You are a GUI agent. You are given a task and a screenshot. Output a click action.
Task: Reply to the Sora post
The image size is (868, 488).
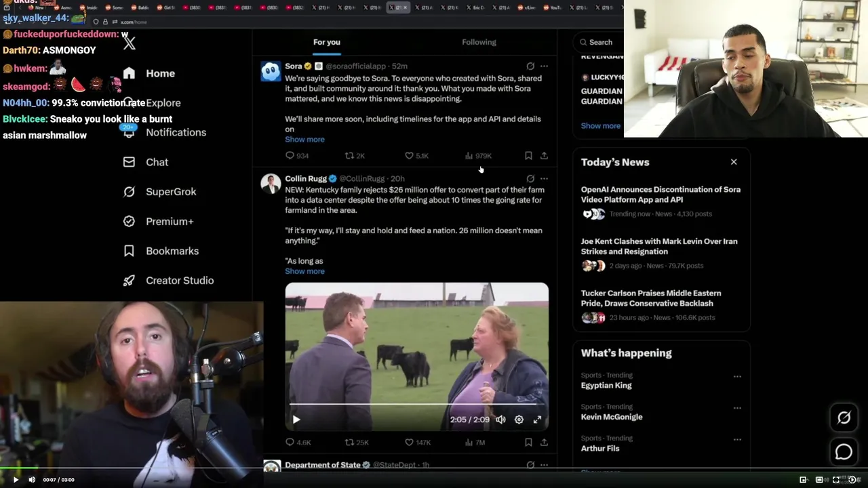[297, 156]
